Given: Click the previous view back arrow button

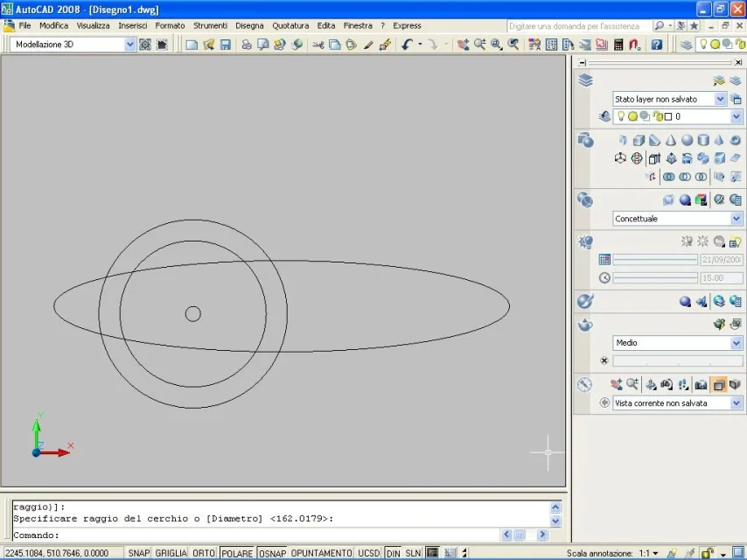Looking at the screenshot, I should point(604,403).
